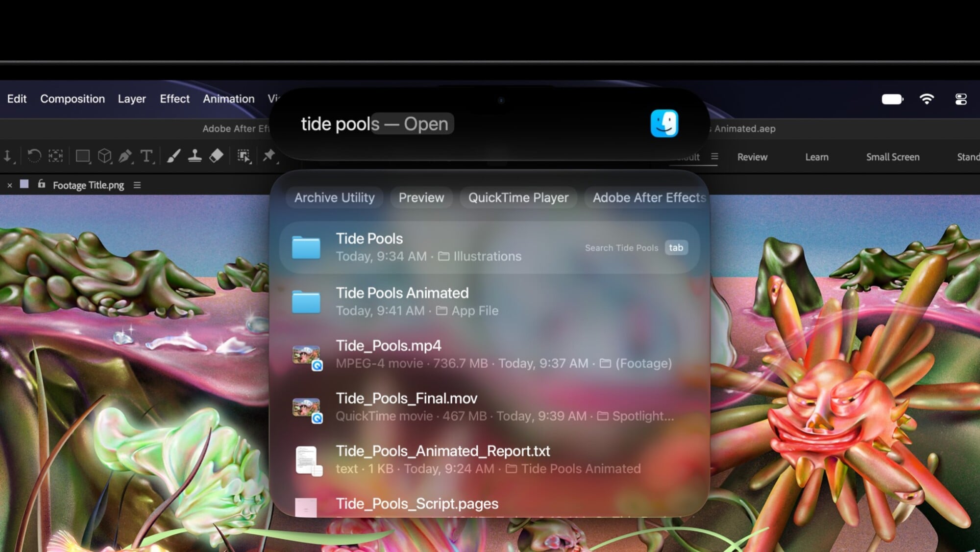Close the Footage Title.png panel

9,185
